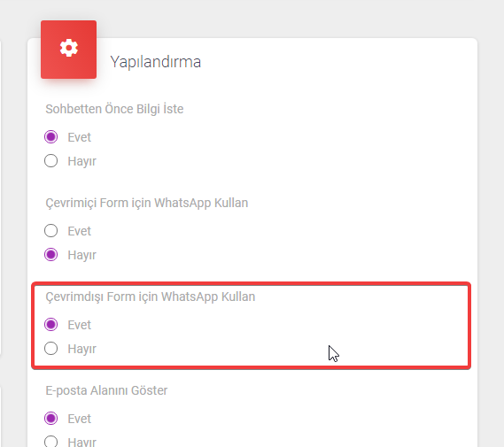Click the Hayır text label under Sohbetten Önce
This screenshot has height=447, width=504.
82,161
